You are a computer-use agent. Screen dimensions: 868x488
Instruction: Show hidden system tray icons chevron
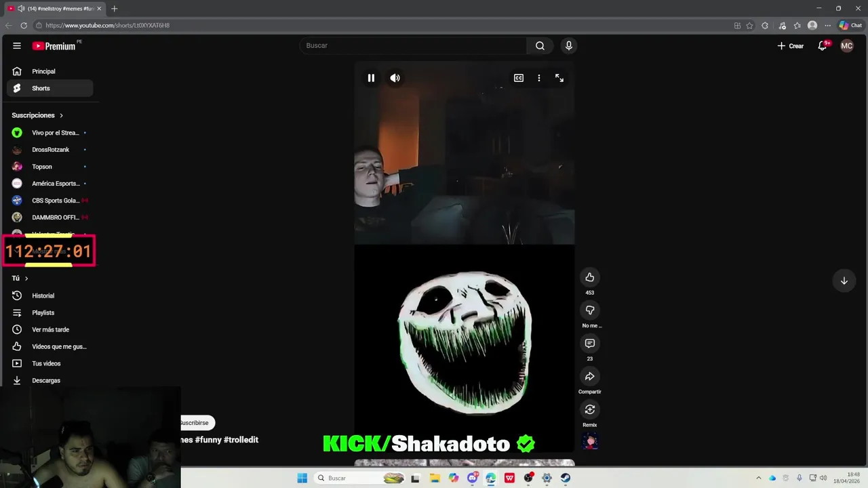point(759,478)
